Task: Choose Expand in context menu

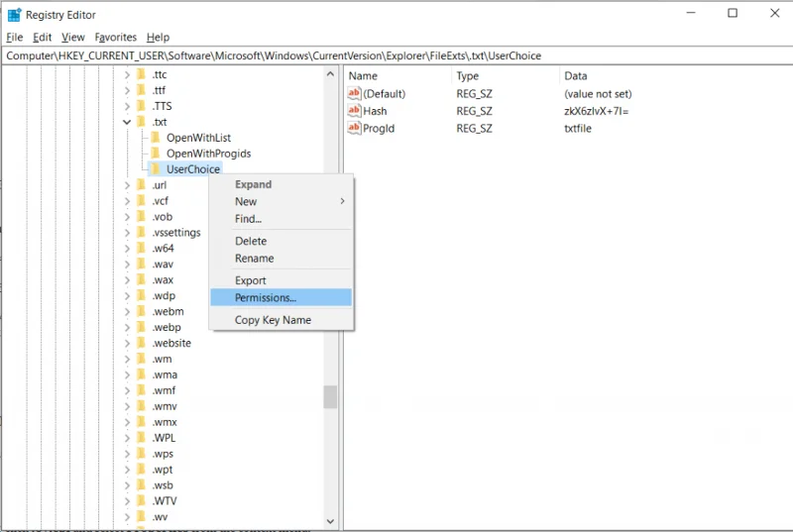Action: pyautogui.click(x=281, y=184)
